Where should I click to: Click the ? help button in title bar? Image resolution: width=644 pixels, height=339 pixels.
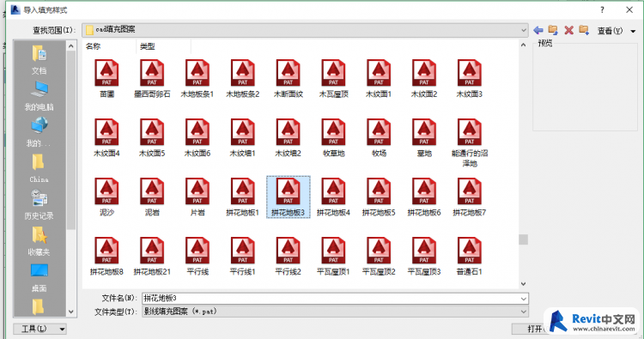coord(602,9)
